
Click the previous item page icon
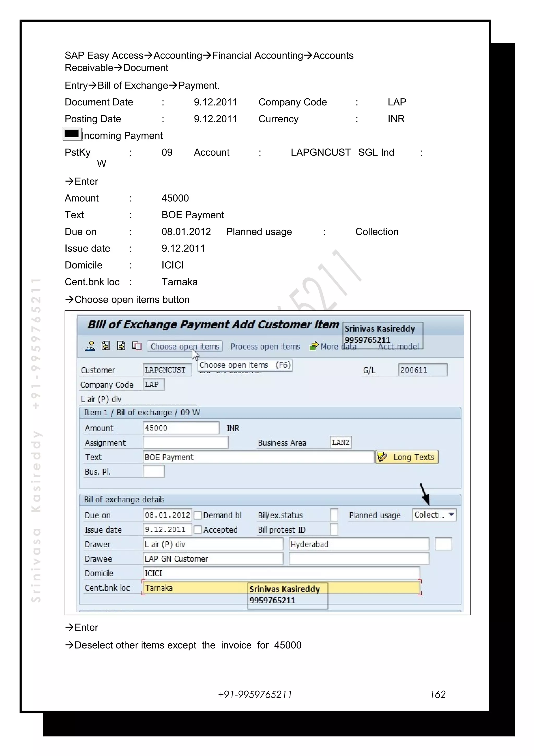tap(106, 346)
